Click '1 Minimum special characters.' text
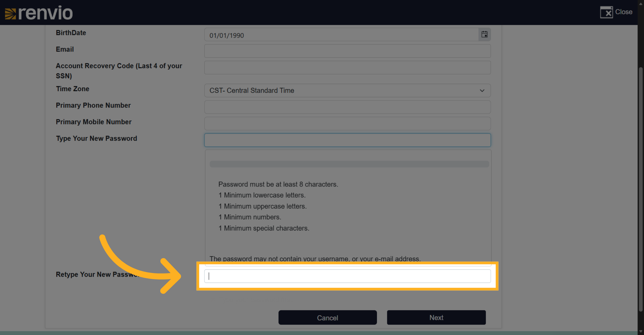The image size is (644, 335). [x=264, y=228]
